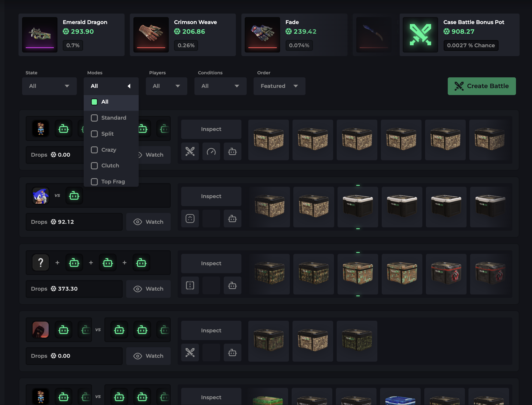Open the Players filter dropdown
Viewport: 532px width, 405px height.
[x=167, y=86]
